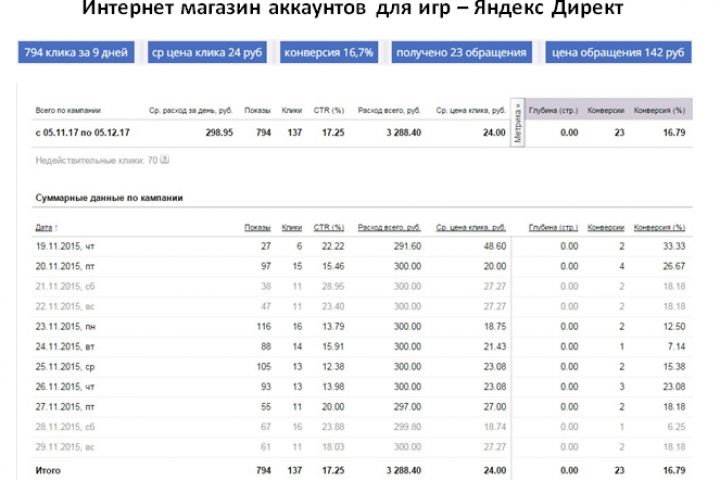Select the row 19.11.2015, чт
The image size is (720, 480).
pos(362,246)
